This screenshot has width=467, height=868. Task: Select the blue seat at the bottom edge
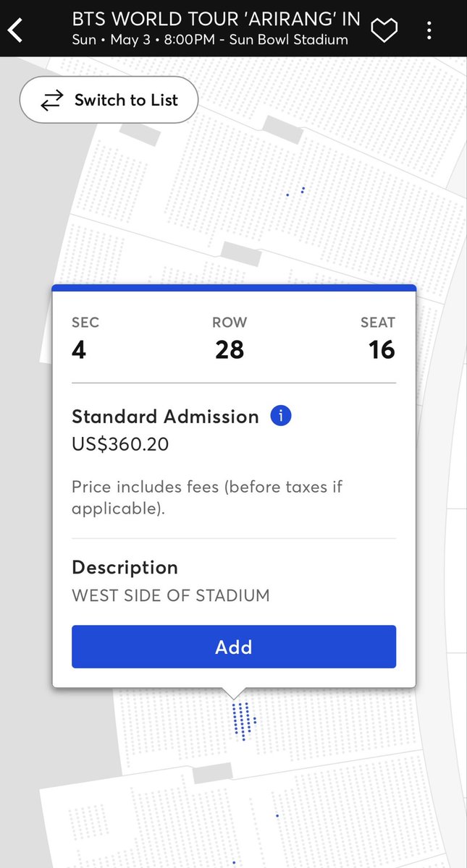pos(234,862)
